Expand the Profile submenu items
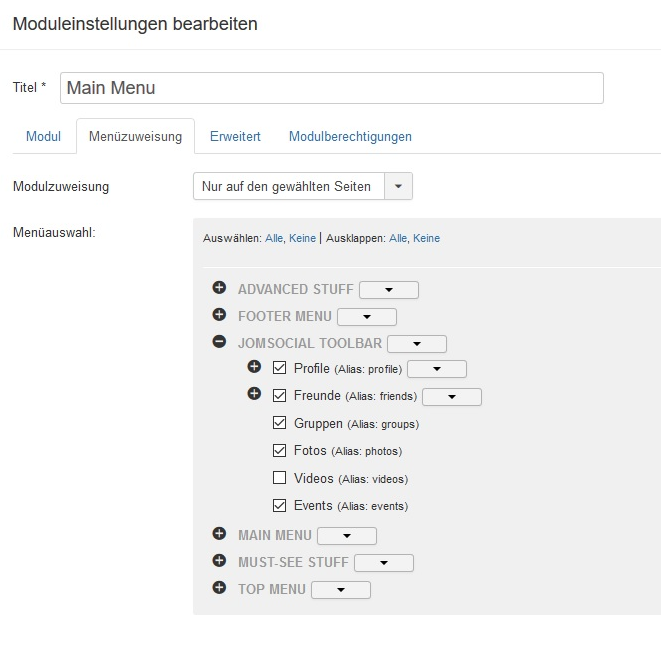 [254, 367]
